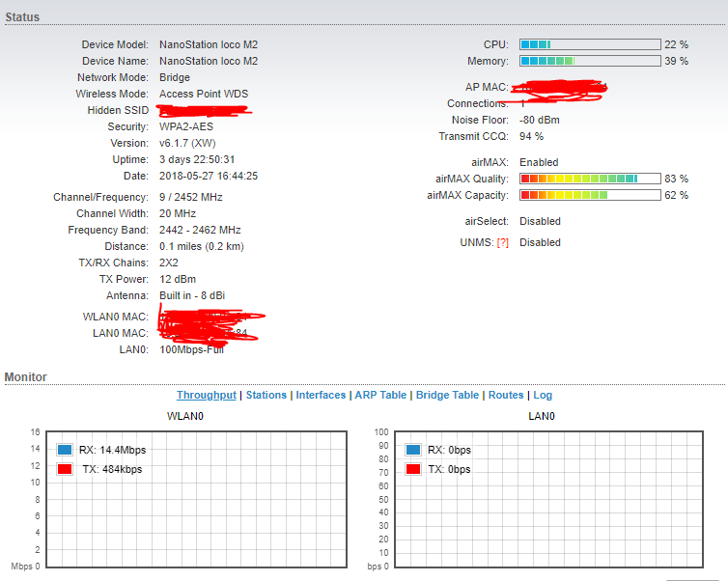The width and height of the screenshot is (728, 581).
Task: Click the airMAX Quality bar
Action: 590,179
